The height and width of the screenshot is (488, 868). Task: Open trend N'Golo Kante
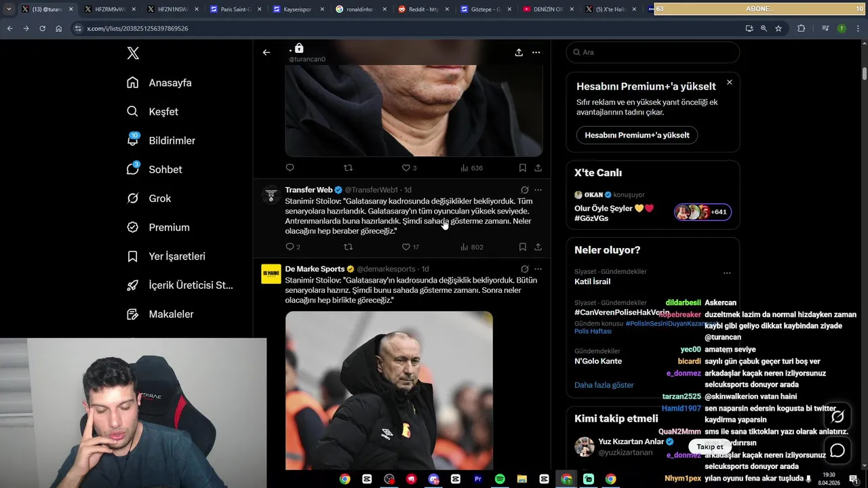coord(598,361)
